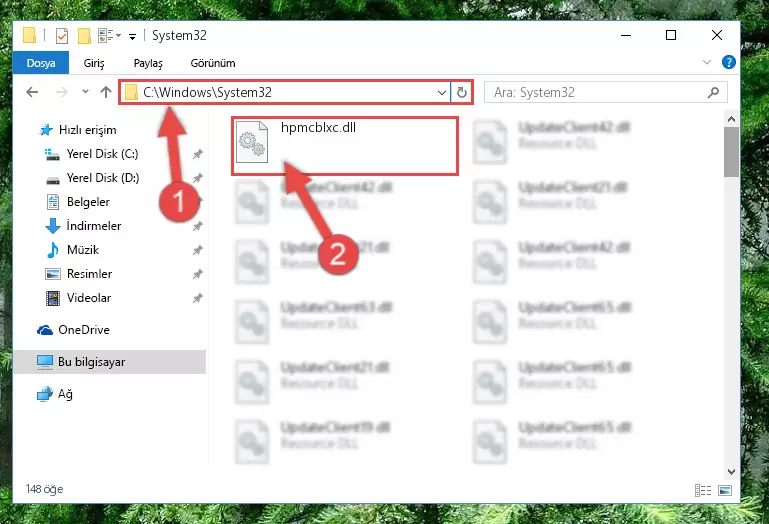Click the pin icon beside Yerel Disk (C:)
769x524 pixels.
pos(197,154)
